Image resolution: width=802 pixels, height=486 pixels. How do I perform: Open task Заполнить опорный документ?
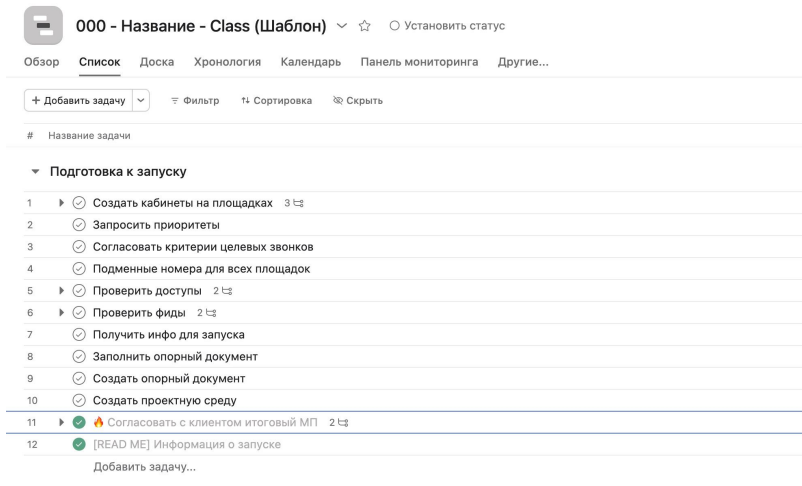175,357
